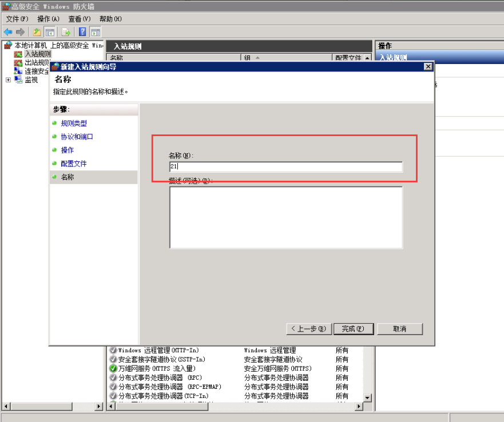This screenshot has height=422, width=504.
Task: Click the green check icon beside 万维网服务 rule
Action: (x=113, y=369)
